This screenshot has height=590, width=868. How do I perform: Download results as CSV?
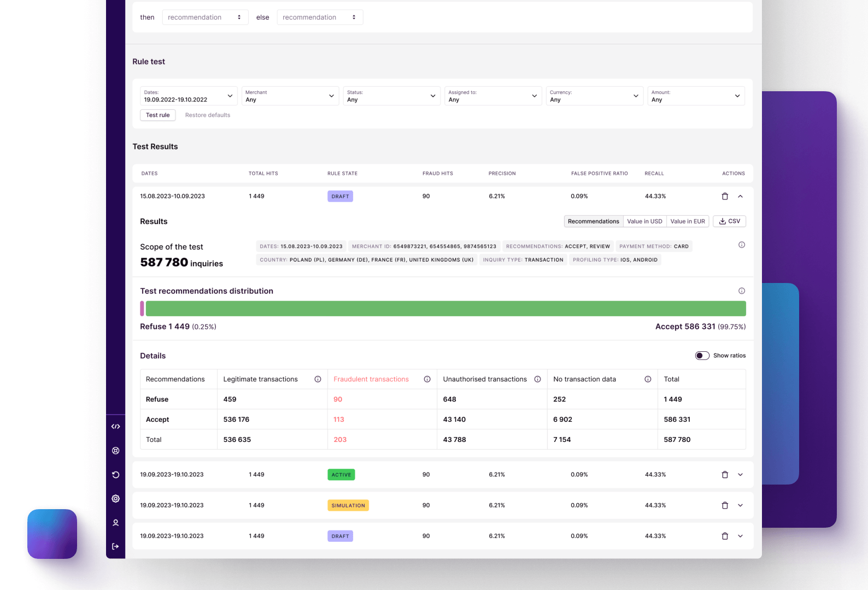729,221
